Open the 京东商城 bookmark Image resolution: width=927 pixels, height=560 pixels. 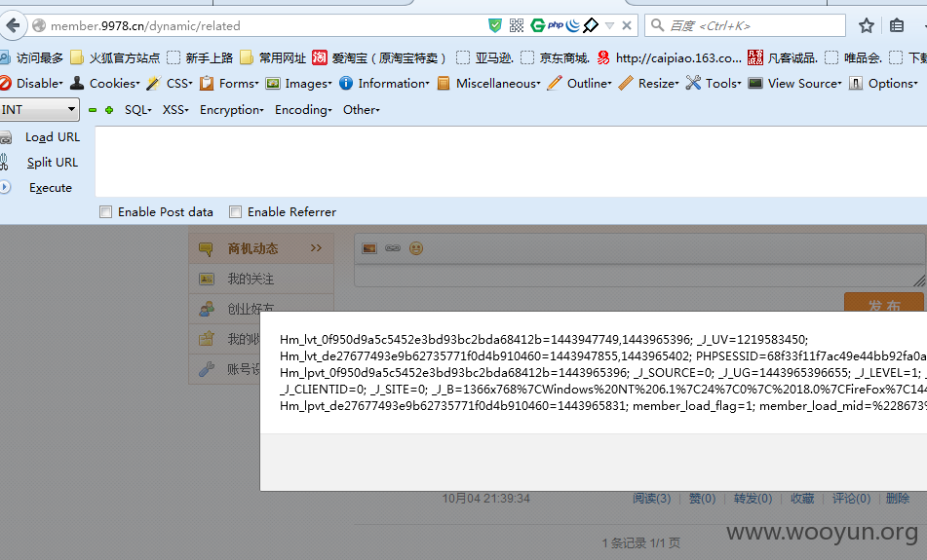click(556, 57)
